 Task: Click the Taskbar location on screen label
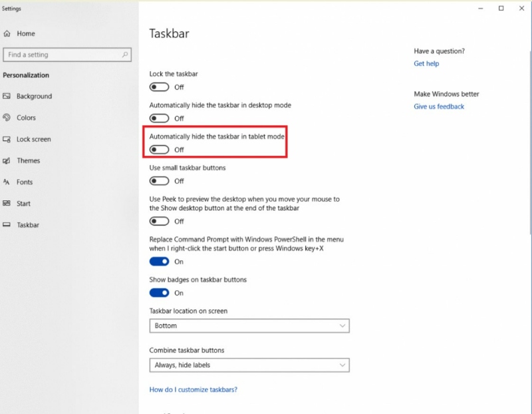(188, 311)
